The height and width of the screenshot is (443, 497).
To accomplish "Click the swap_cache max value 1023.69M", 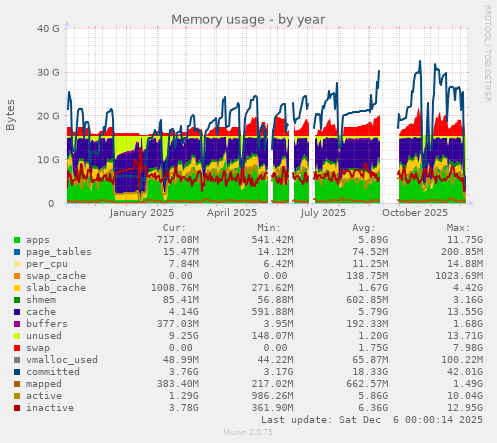I will [x=459, y=276].
